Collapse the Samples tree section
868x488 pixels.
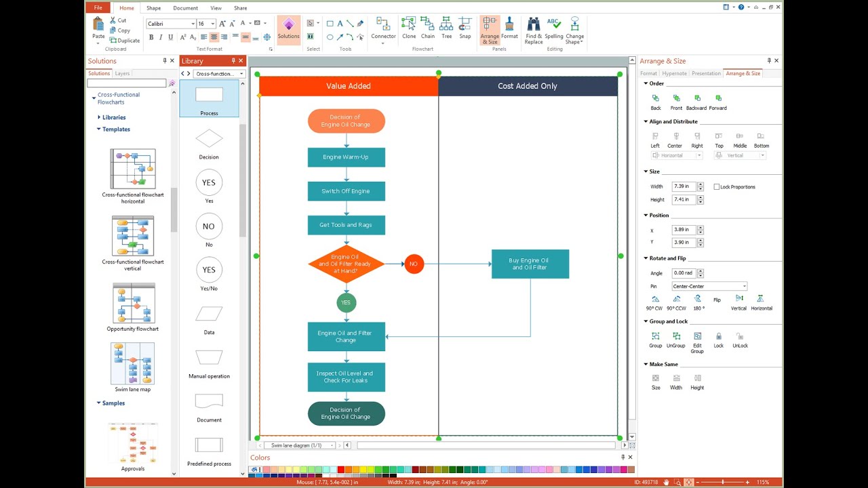pyautogui.click(x=99, y=403)
